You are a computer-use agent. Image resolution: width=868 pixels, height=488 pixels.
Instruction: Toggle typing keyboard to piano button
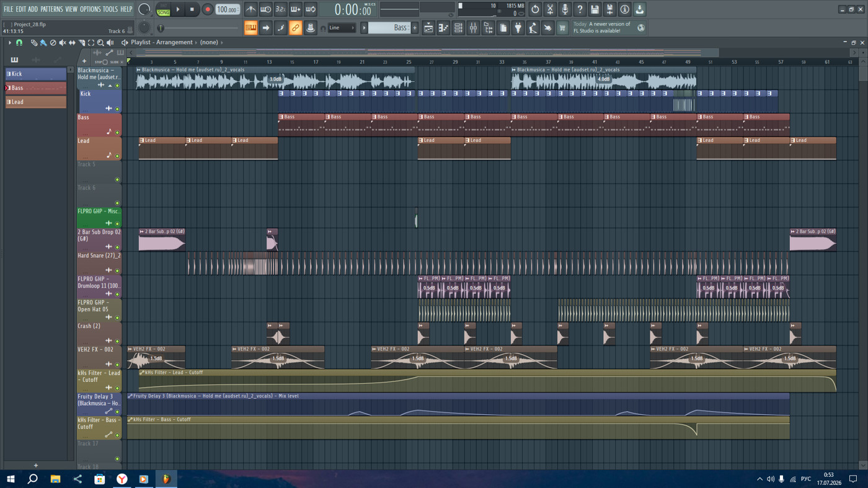pos(250,28)
